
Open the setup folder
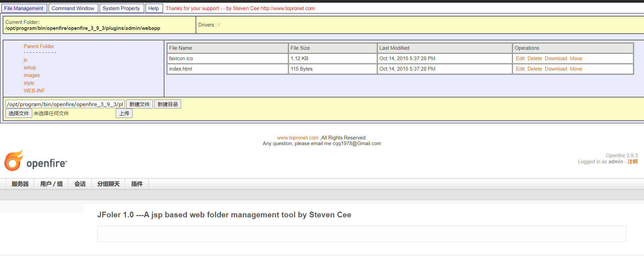click(30, 68)
